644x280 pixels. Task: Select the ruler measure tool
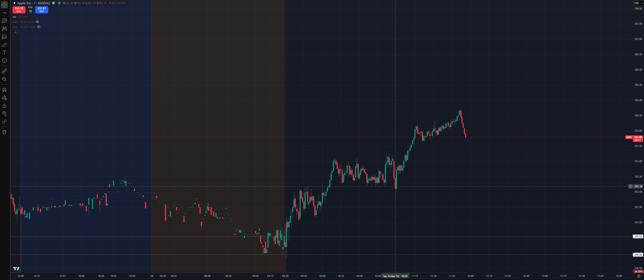(4, 71)
